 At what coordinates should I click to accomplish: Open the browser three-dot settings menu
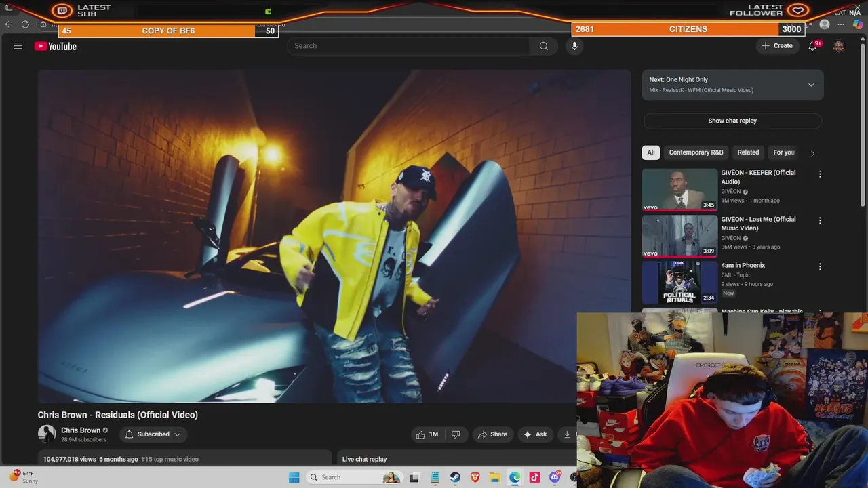point(841,24)
